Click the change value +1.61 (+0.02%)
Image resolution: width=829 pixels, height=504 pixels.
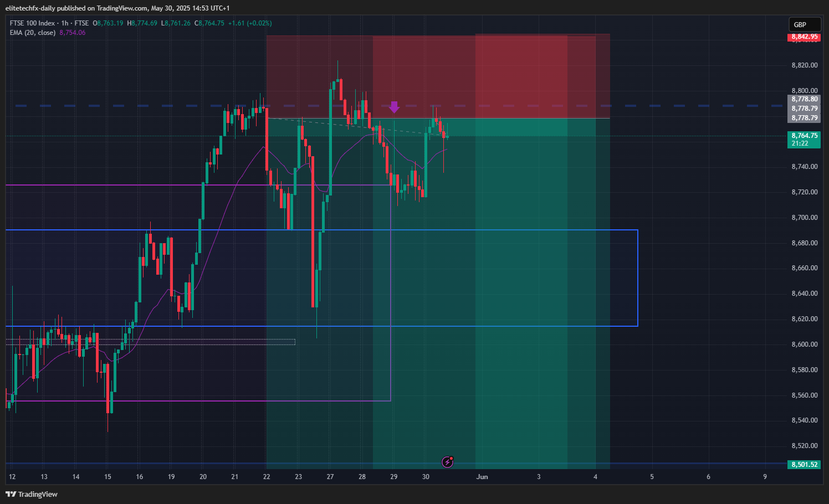pos(250,23)
